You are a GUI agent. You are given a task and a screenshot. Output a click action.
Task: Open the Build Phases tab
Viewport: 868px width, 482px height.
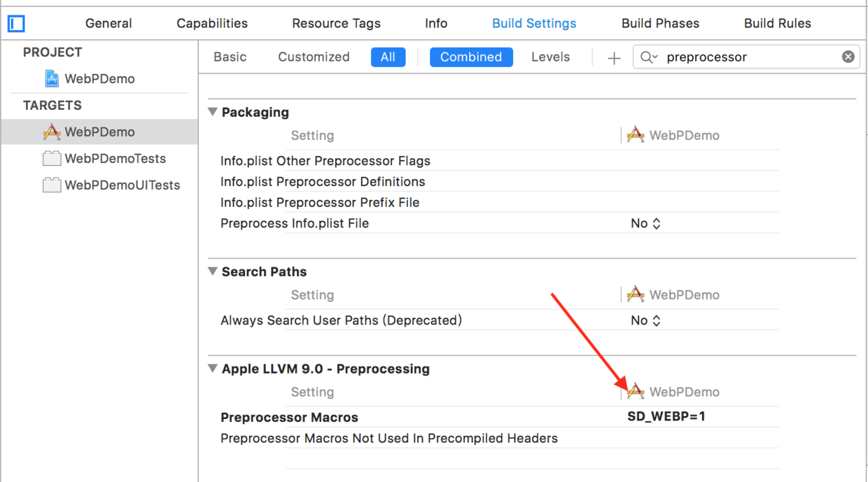[660, 24]
